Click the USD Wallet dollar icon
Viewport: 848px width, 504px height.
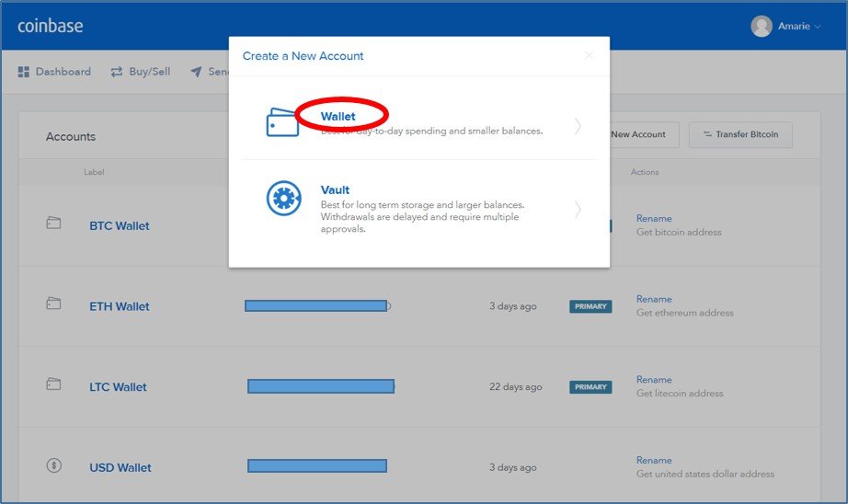pyautogui.click(x=54, y=465)
